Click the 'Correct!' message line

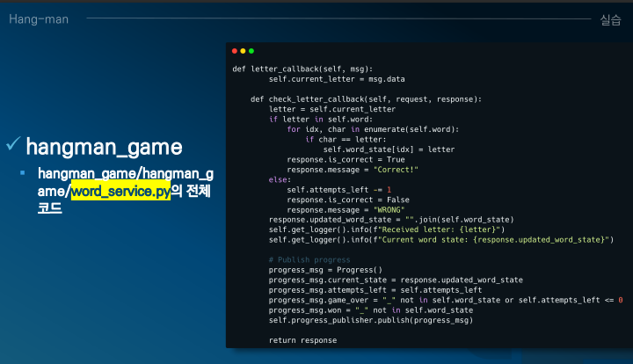click(x=353, y=170)
